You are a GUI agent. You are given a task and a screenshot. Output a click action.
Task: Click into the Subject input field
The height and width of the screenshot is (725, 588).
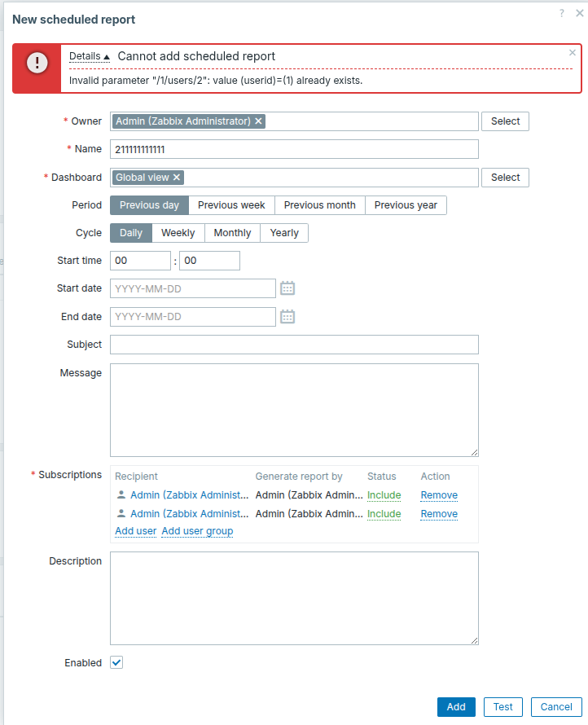pos(294,345)
